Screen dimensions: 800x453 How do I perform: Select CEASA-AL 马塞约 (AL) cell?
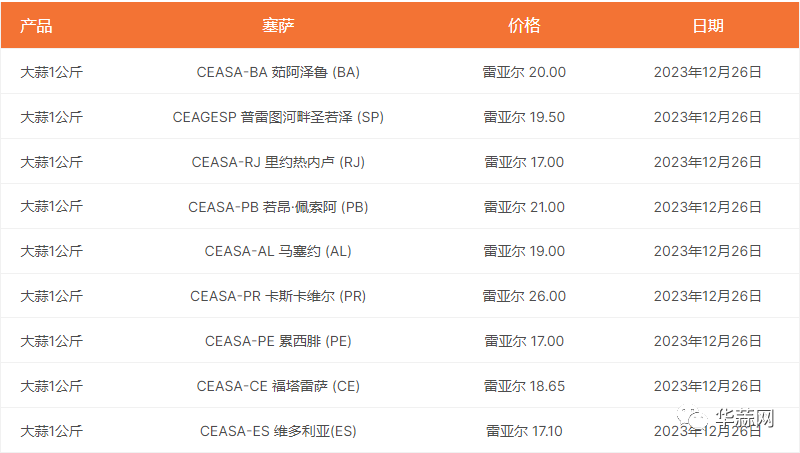click(278, 251)
